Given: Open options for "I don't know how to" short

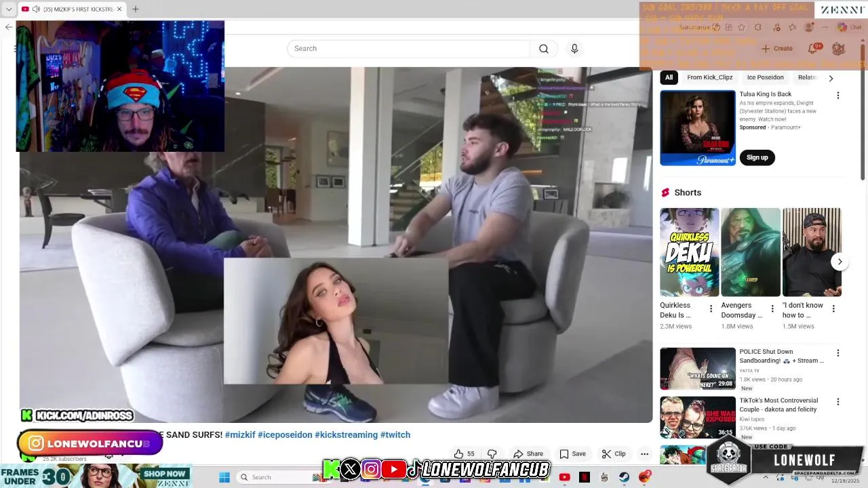Looking at the screenshot, I should (833, 309).
